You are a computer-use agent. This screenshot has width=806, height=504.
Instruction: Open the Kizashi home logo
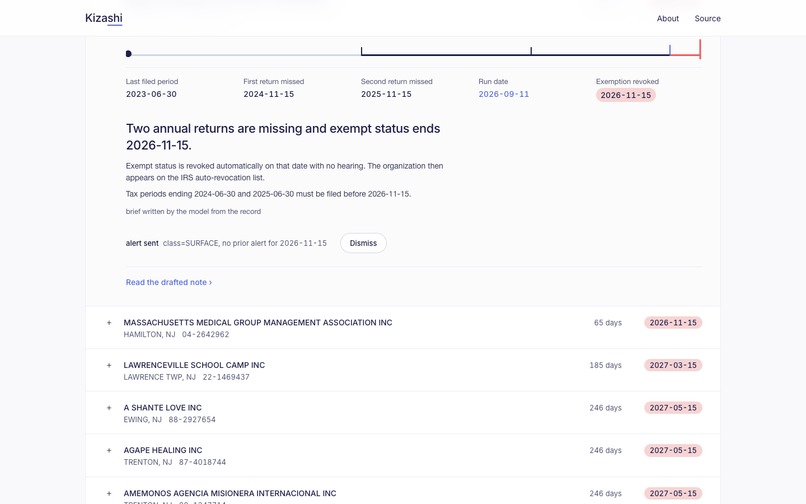point(103,18)
